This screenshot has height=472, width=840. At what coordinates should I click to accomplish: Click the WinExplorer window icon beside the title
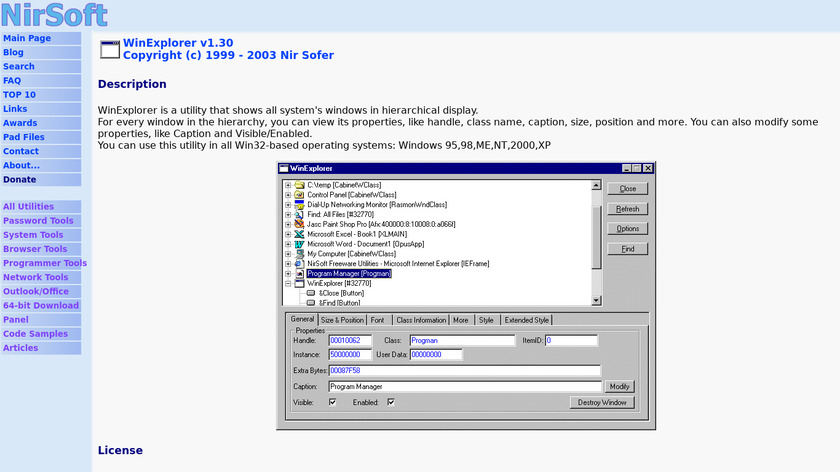point(110,49)
